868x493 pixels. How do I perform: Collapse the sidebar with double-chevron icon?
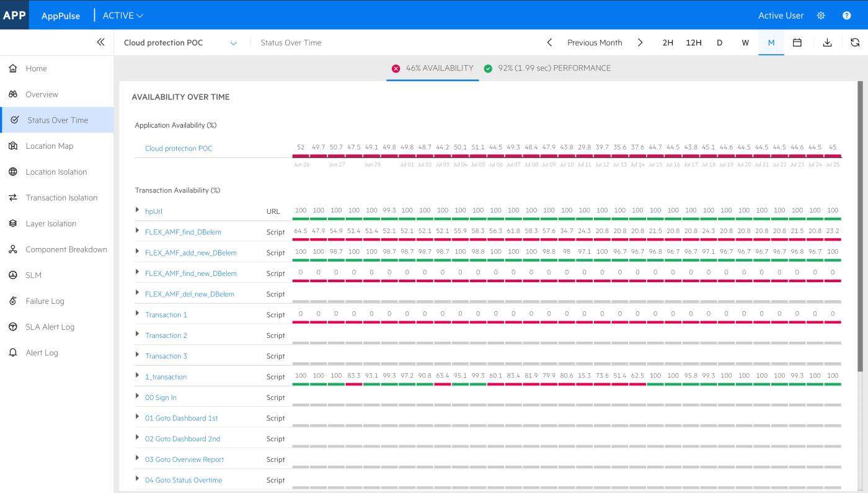click(100, 42)
